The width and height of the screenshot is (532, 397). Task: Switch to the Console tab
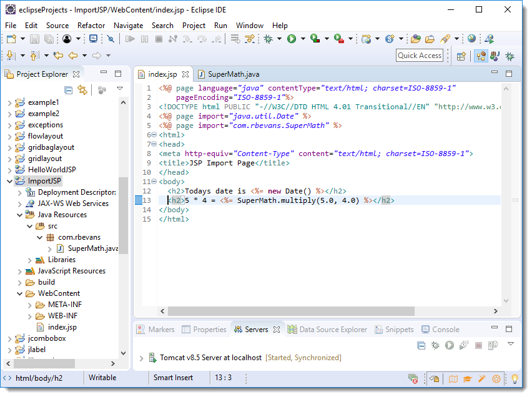(440, 330)
